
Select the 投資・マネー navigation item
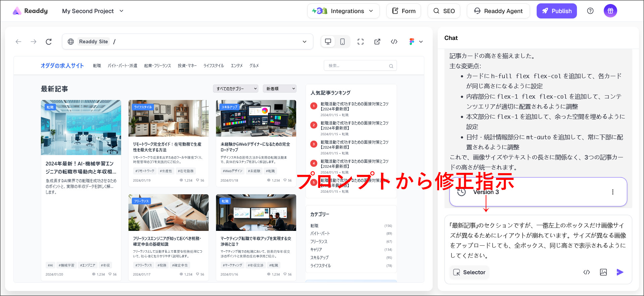187,66
